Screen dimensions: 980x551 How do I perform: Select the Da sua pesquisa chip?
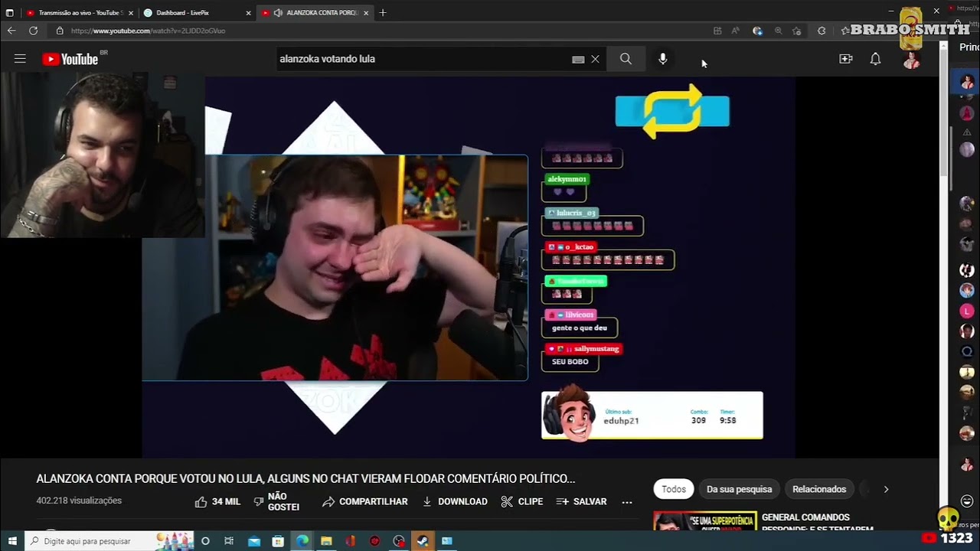click(x=739, y=489)
